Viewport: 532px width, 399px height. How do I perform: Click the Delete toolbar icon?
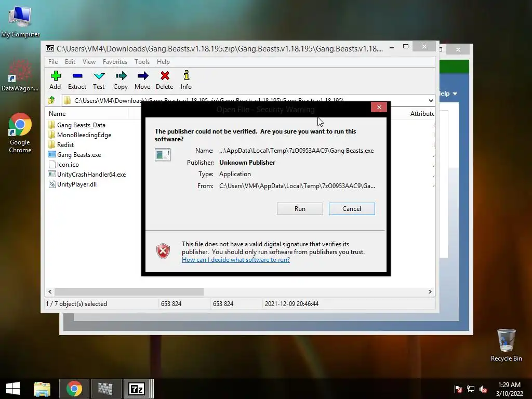point(165,80)
